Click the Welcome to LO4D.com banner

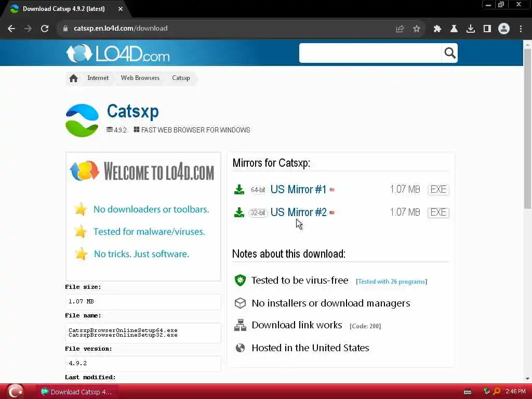(x=142, y=171)
